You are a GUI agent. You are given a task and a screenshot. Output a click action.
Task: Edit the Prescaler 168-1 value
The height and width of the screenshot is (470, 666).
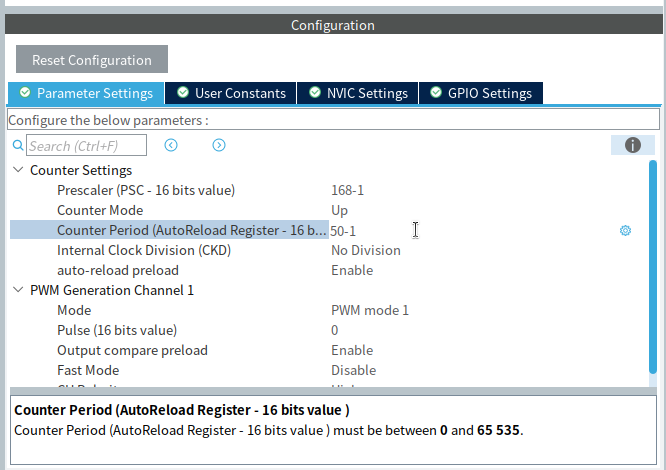coord(348,190)
